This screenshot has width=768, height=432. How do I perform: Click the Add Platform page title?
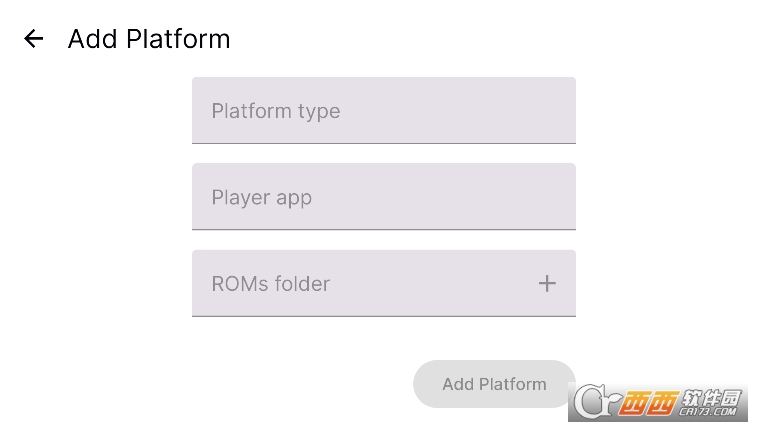[x=149, y=39]
